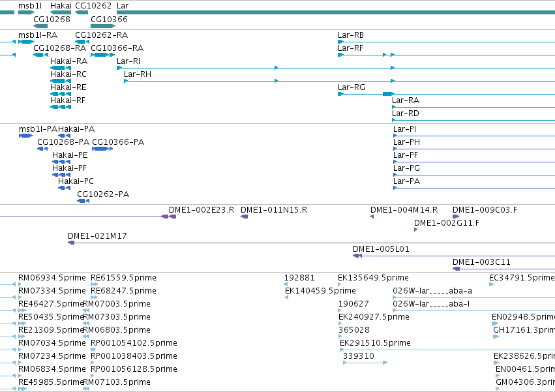Viewport: 555px width, 392px height.
Task: Click protein CG10366-PA
Action: point(118,142)
